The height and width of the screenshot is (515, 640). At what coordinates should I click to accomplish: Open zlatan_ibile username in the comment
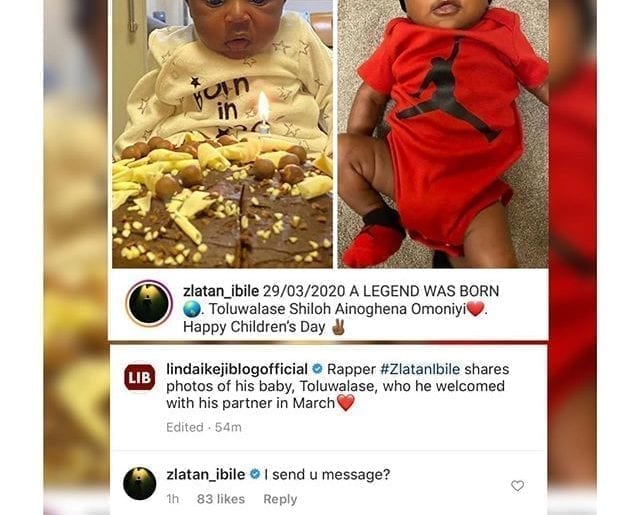pos(206,475)
